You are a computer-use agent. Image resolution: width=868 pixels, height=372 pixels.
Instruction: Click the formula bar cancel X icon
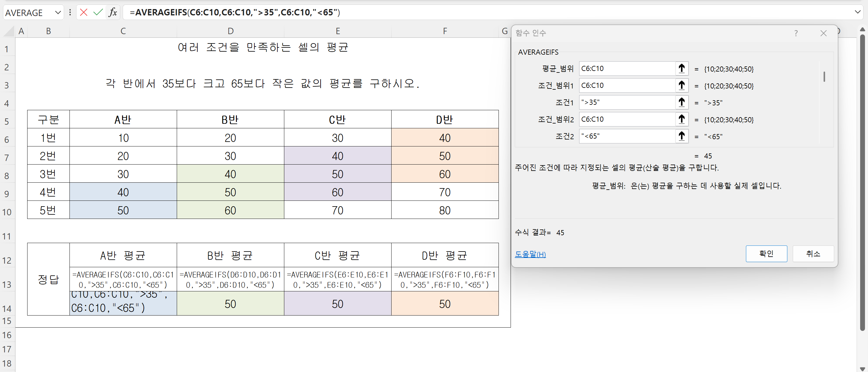pyautogui.click(x=84, y=12)
